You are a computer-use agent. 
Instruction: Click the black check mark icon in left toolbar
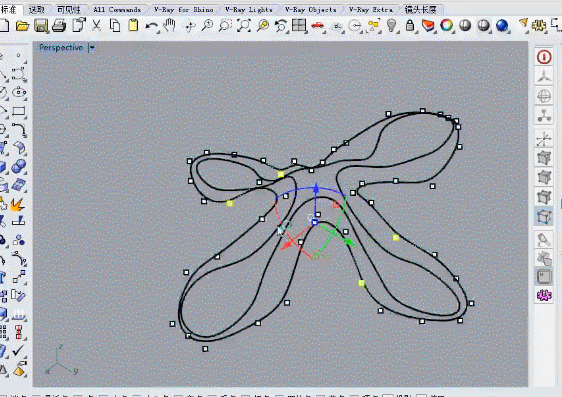click(18, 350)
